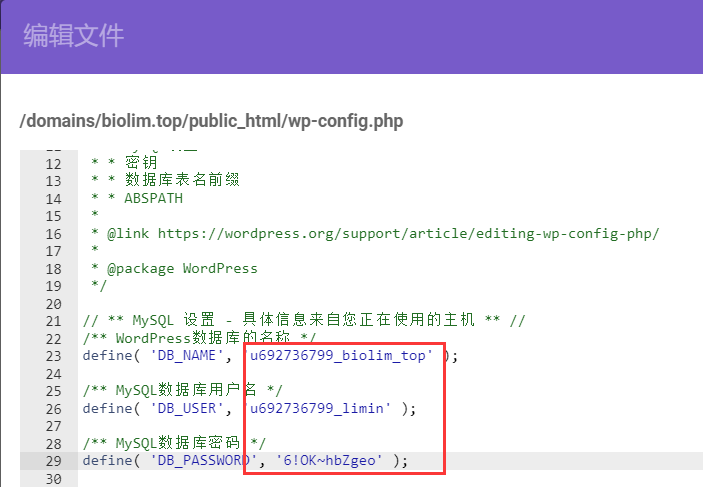Click the MySQL数据库密码 comment line

click(x=174, y=443)
